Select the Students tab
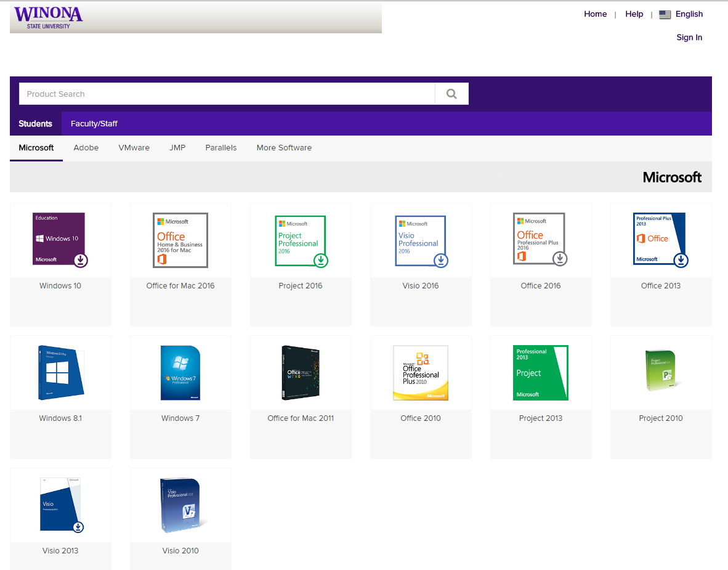This screenshot has height=570, width=728. pos(35,124)
